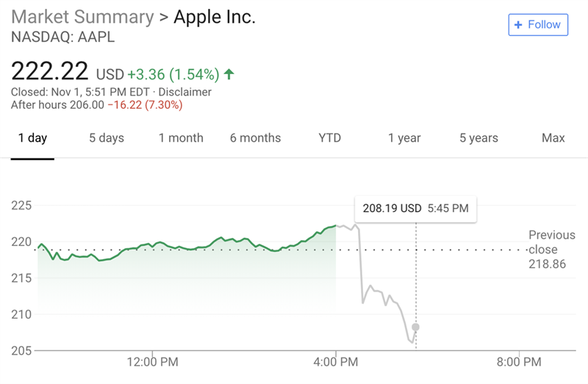Click the Apple Inc. title

(x=215, y=17)
